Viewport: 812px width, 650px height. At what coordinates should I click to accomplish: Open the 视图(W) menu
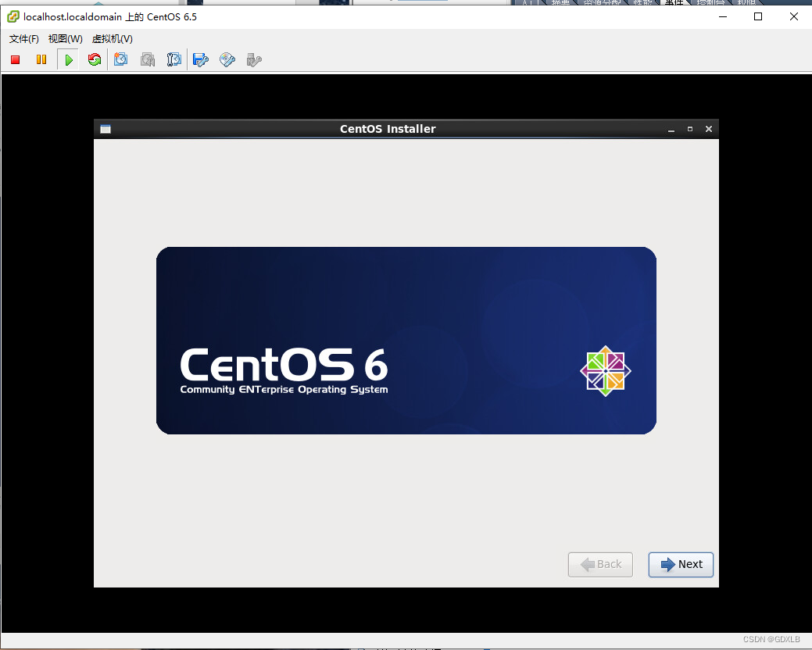65,39
